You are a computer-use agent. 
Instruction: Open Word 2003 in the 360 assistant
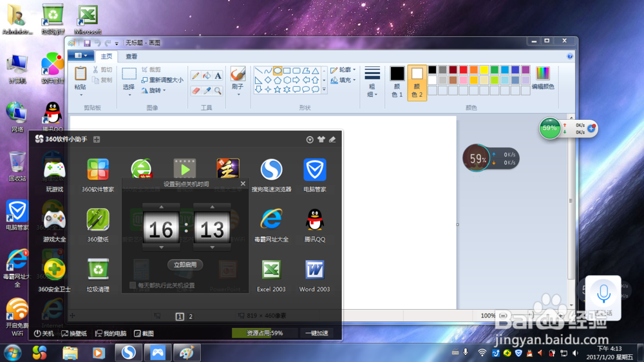[315, 275]
